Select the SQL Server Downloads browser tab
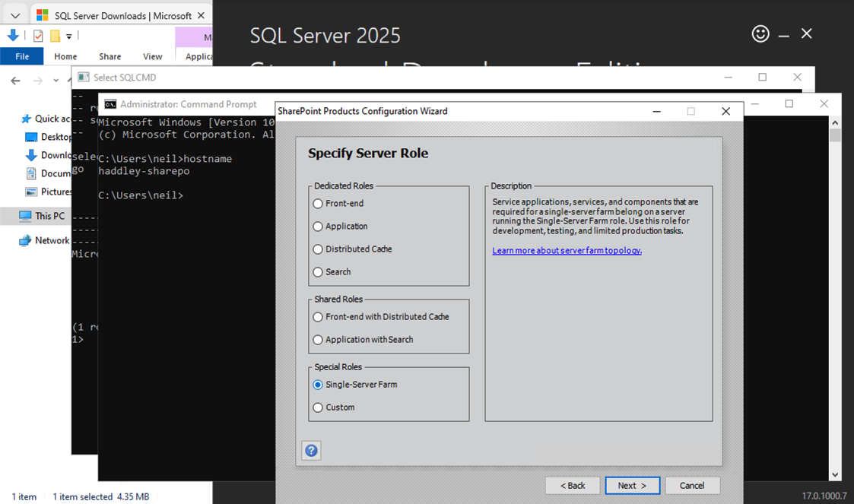The width and height of the screenshot is (854, 504). 121,16
